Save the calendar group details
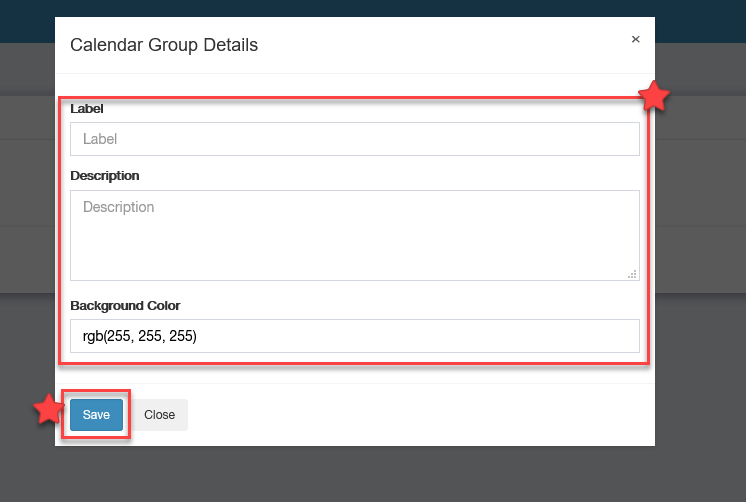 point(96,415)
